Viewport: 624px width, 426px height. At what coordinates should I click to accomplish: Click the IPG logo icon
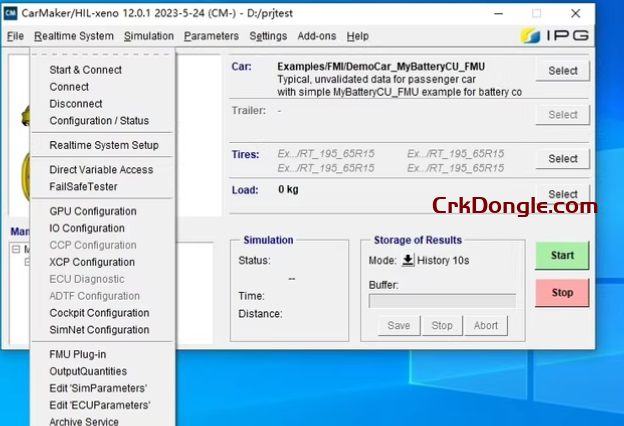(530, 36)
